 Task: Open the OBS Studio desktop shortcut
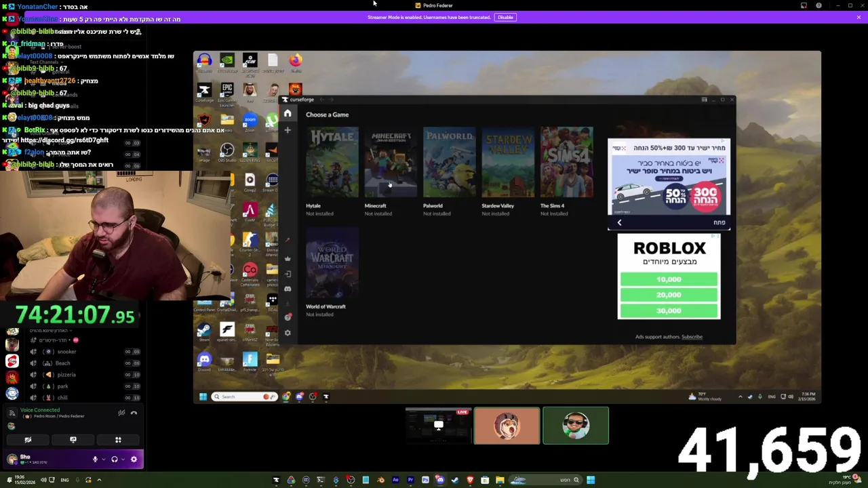coord(227,152)
